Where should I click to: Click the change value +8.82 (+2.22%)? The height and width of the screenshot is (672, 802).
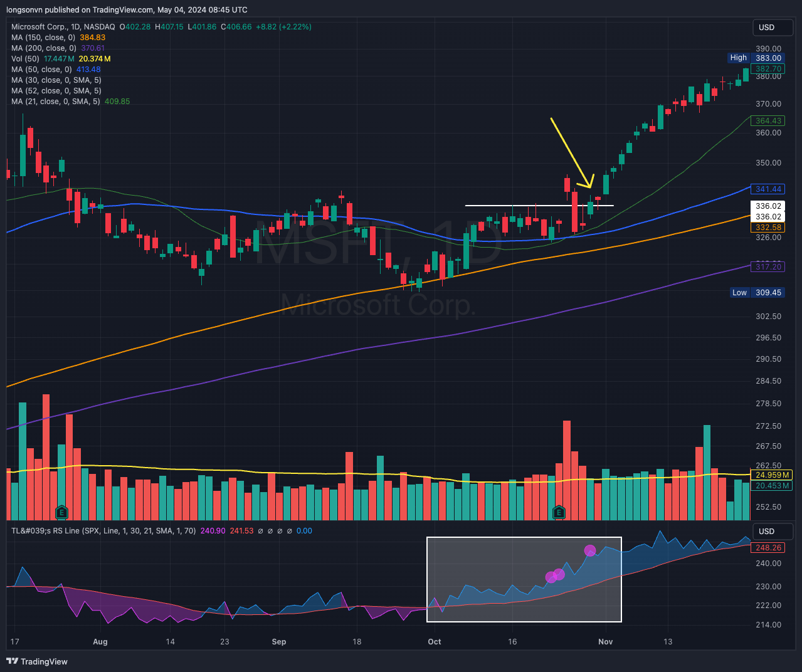(284, 27)
